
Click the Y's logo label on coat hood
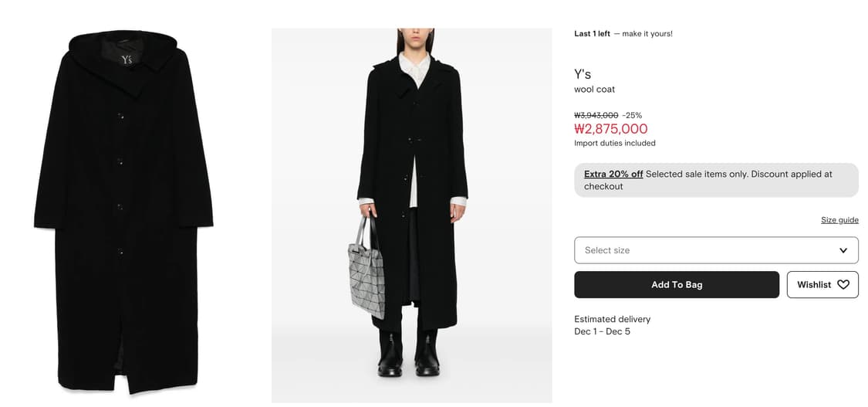[127, 59]
